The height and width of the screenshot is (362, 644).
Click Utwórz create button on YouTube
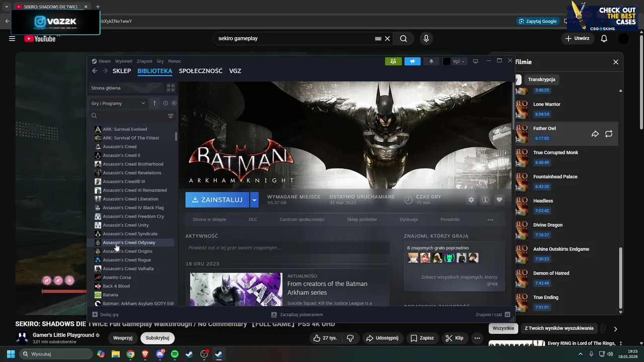coord(577,38)
